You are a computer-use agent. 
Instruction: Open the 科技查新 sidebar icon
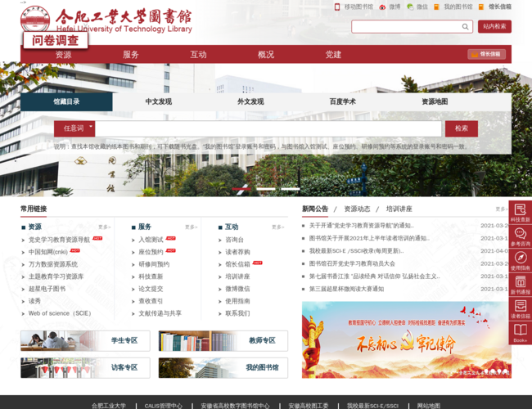[x=520, y=213]
